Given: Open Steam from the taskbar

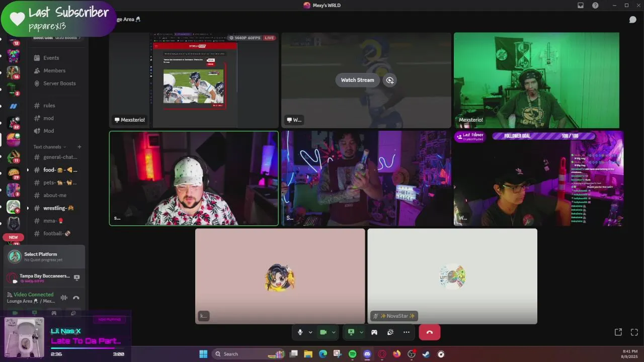Looking at the screenshot, I should 426,354.
